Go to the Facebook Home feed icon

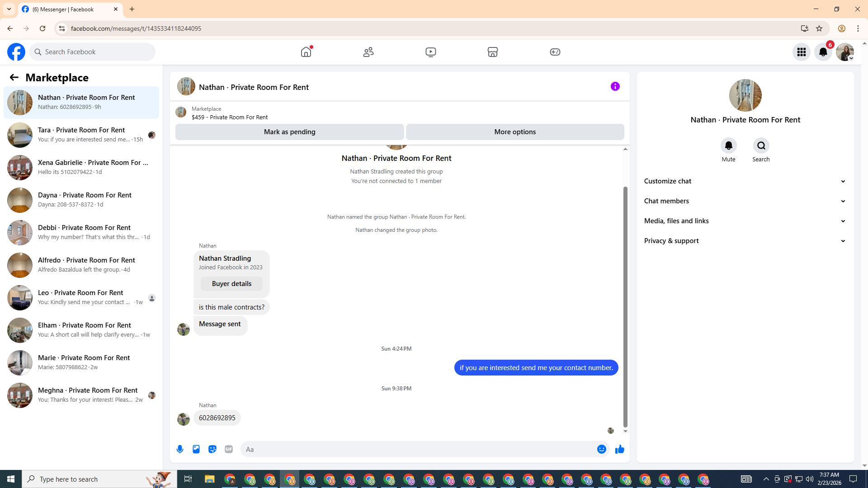(x=306, y=52)
